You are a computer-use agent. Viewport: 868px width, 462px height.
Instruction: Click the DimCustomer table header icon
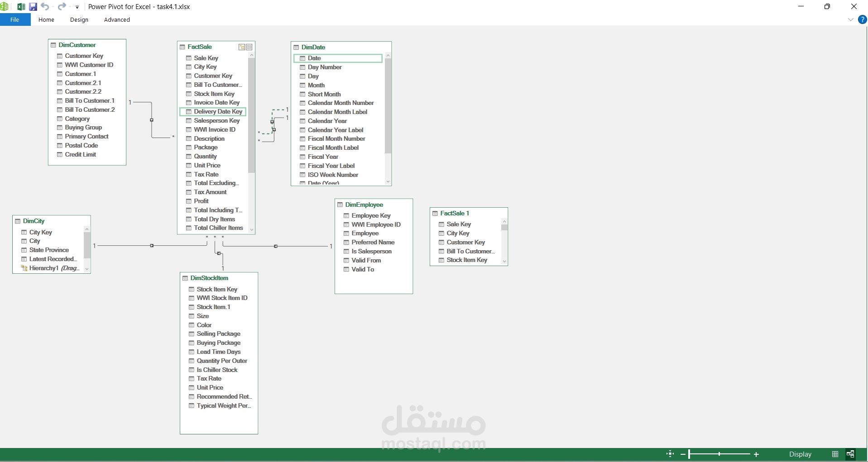[53, 45]
